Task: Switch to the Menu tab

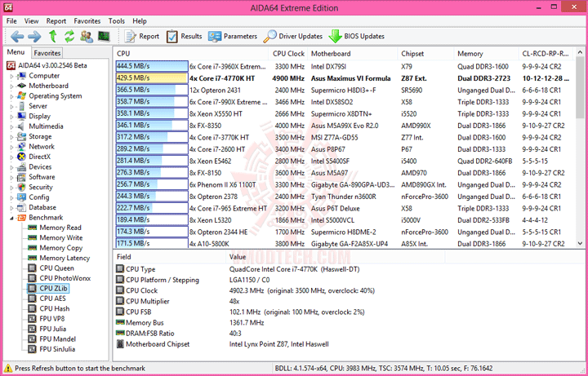Action: pos(16,52)
